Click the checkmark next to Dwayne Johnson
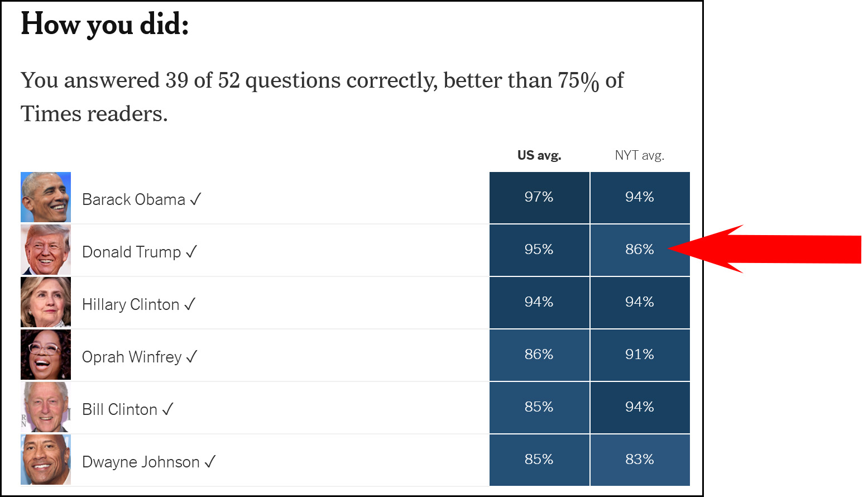 click(x=210, y=462)
